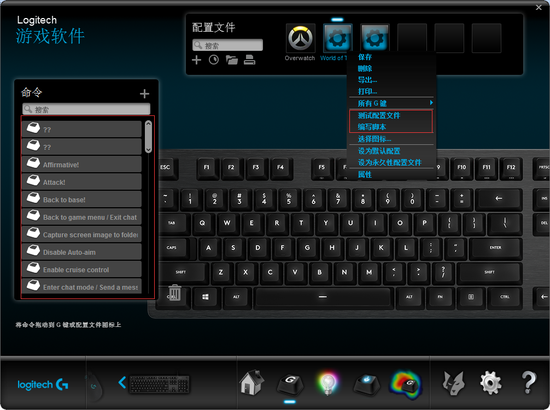Close the Logitech Gaming Software window
This screenshot has width=550, height=410.
coord(539,7)
